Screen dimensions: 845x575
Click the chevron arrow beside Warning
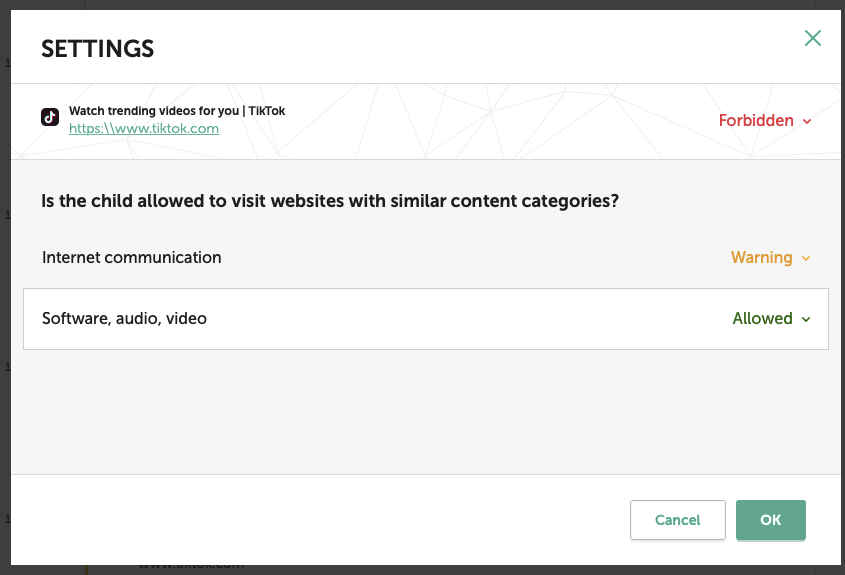(806, 258)
